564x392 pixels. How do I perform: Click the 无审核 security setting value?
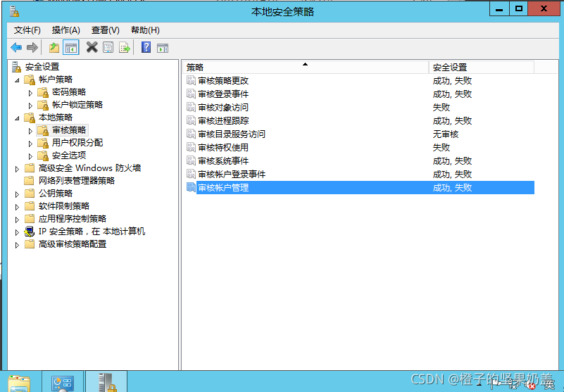446,134
